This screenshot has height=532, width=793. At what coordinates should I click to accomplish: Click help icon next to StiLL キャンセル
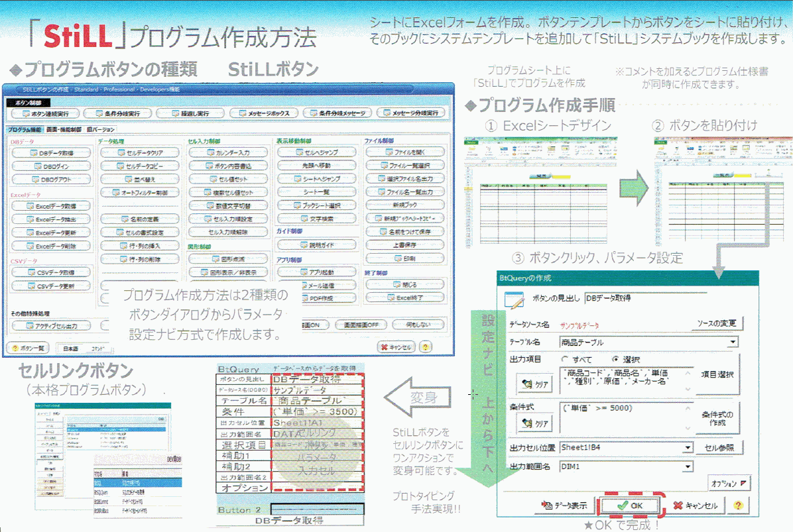(x=425, y=346)
